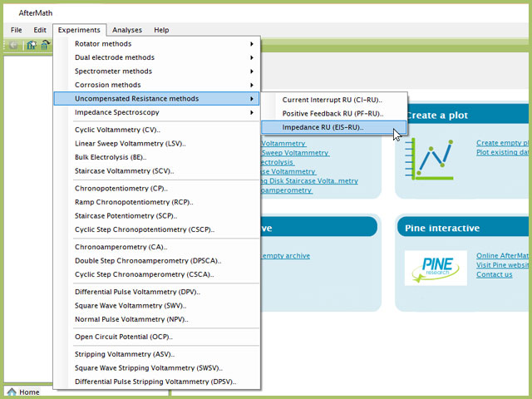Expand Dual electrode methods submenu
Image resolution: width=532 pixels, height=399 pixels.
(157, 57)
